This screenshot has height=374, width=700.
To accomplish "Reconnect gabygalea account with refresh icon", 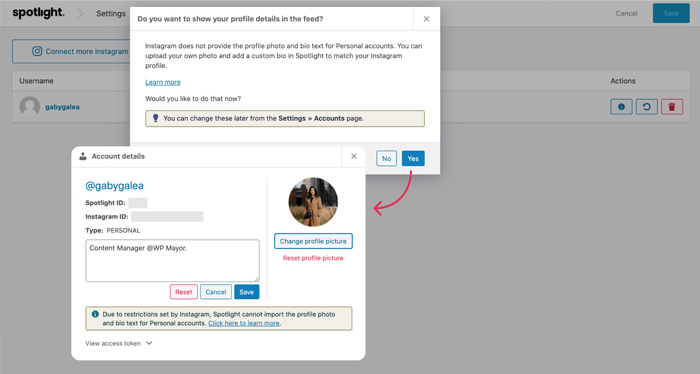I will (646, 107).
